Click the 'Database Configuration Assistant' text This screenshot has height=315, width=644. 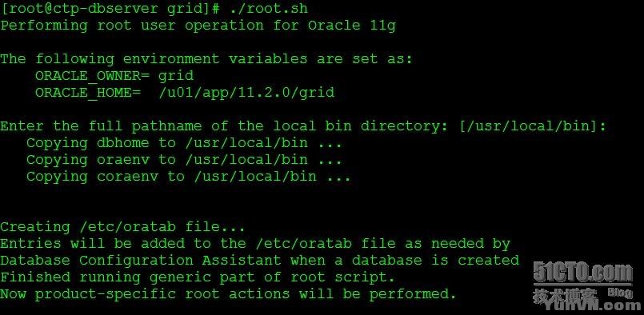[x=141, y=261]
